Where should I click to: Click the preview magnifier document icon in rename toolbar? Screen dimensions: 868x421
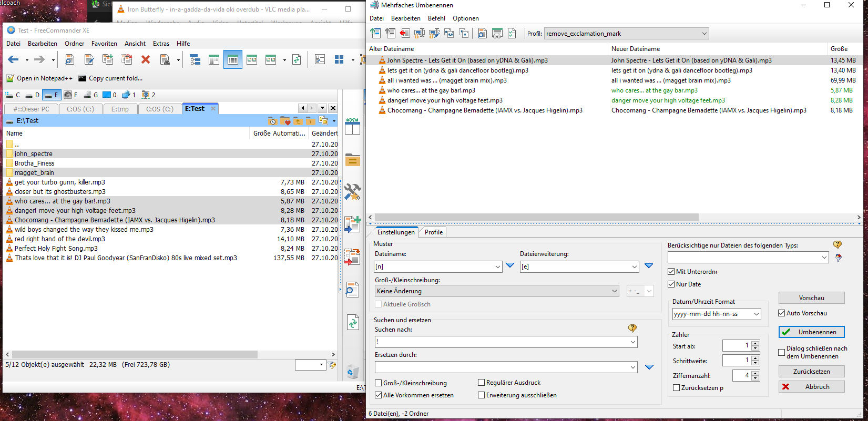(482, 33)
